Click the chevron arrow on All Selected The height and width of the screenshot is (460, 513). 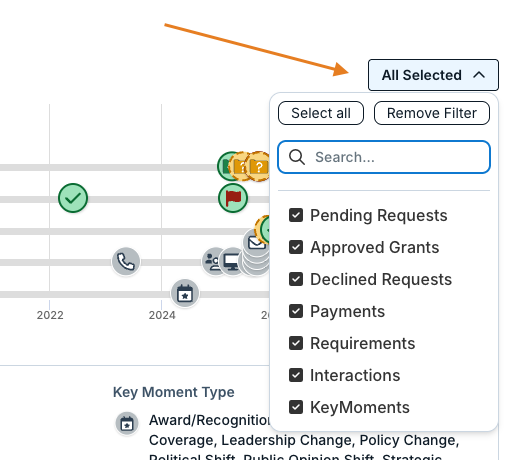(479, 75)
